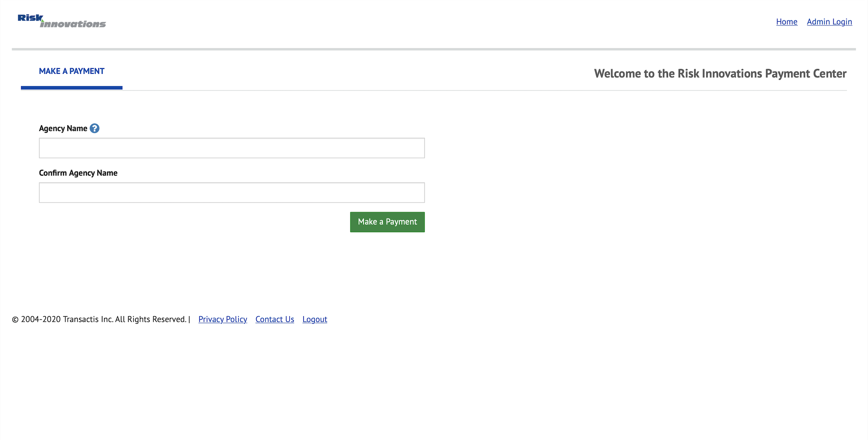Click the Confirm Agency Name label
Screen dimensions: 868x440
point(78,173)
